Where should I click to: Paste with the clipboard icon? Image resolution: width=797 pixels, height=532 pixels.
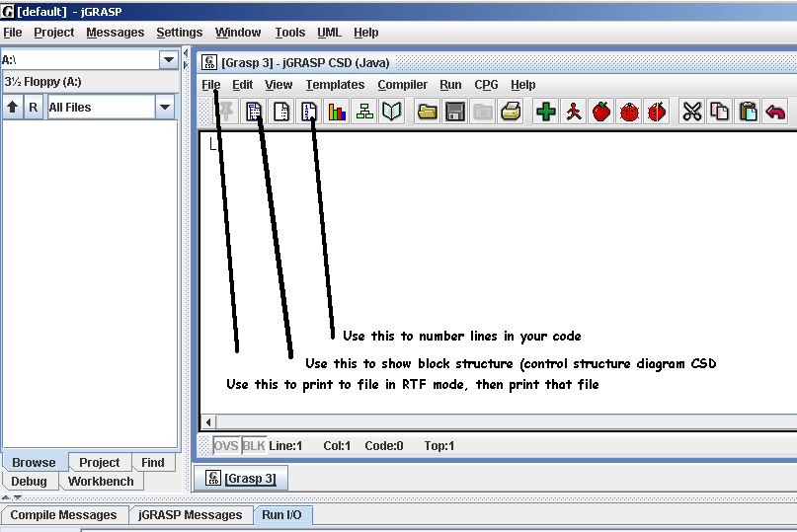[x=748, y=112]
